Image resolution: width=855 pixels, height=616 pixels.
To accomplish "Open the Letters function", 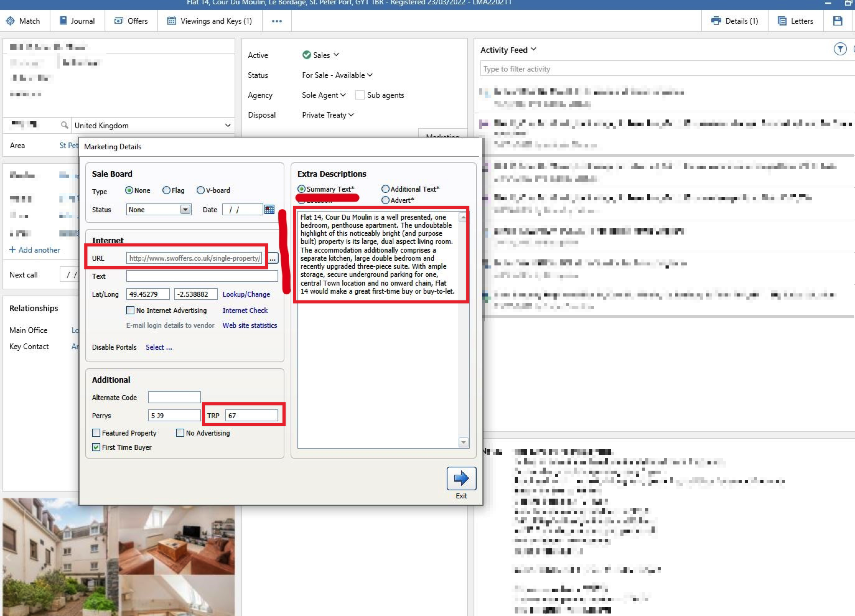I will click(795, 21).
